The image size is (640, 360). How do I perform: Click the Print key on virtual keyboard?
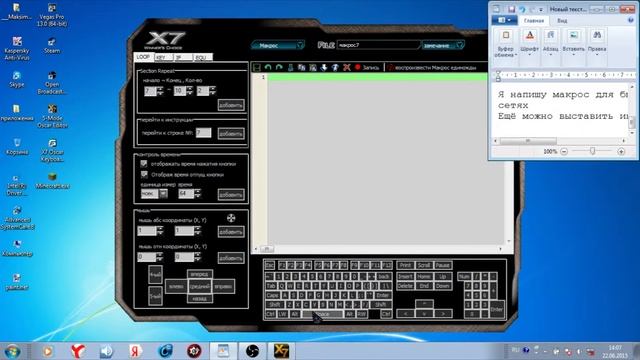point(405,265)
